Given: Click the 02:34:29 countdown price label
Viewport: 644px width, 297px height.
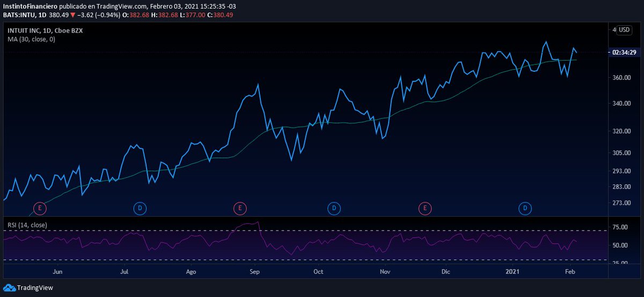Looking at the screenshot, I should [624, 53].
